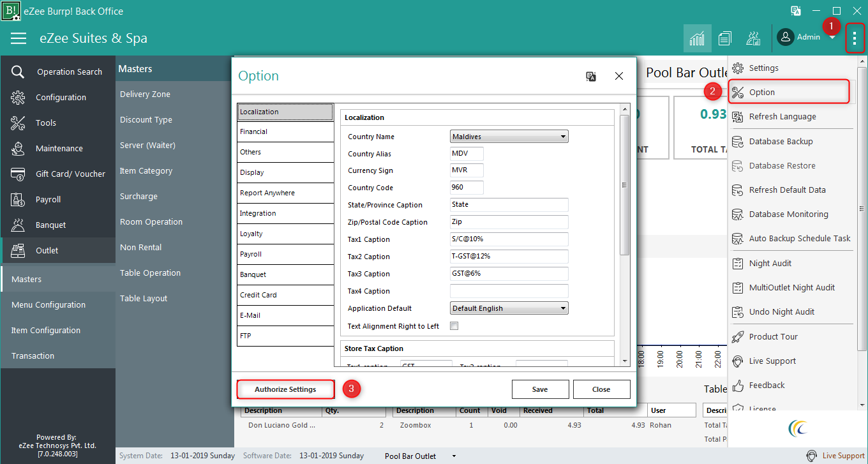Open the Report Anywhere tab
The height and width of the screenshot is (464, 868).
click(285, 193)
